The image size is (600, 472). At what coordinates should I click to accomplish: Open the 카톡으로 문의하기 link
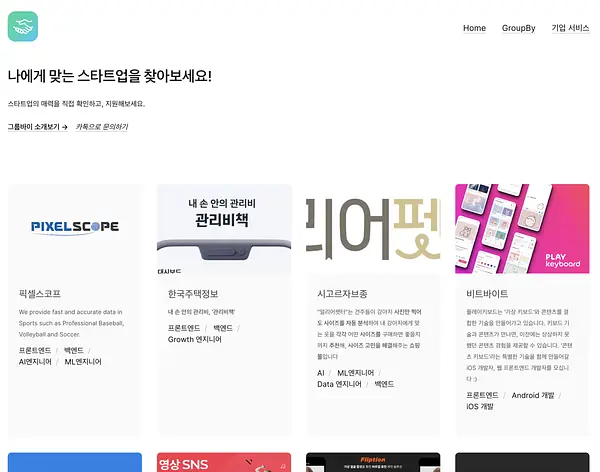click(x=101, y=127)
